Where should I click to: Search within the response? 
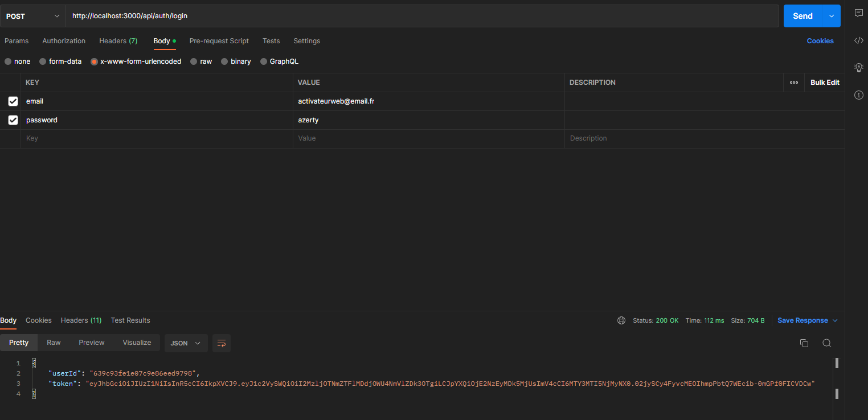click(x=826, y=343)
